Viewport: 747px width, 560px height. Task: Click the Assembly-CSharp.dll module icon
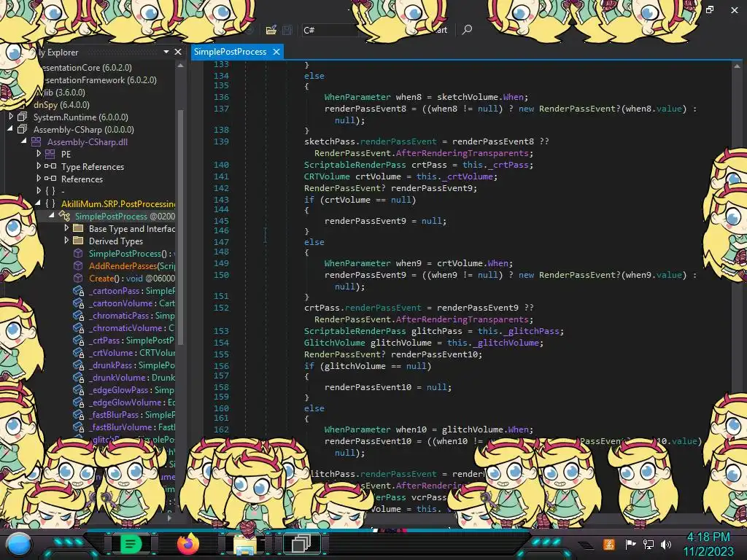tap(36, 141)
